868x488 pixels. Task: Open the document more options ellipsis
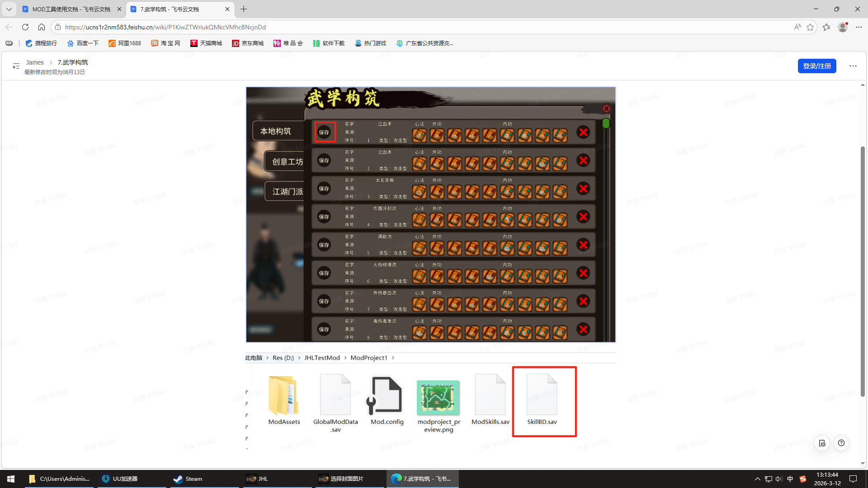tap(853, 66)
